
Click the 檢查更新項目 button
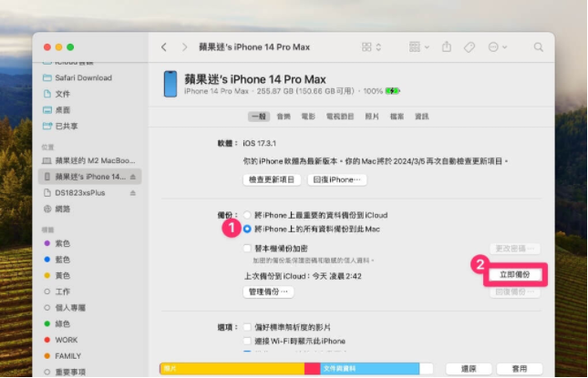[272, 179]
